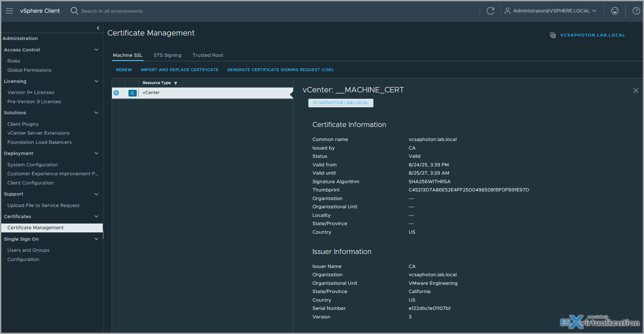Open the help question mark icon
Viewport: 644px width, 334px height.
[636, 11]
